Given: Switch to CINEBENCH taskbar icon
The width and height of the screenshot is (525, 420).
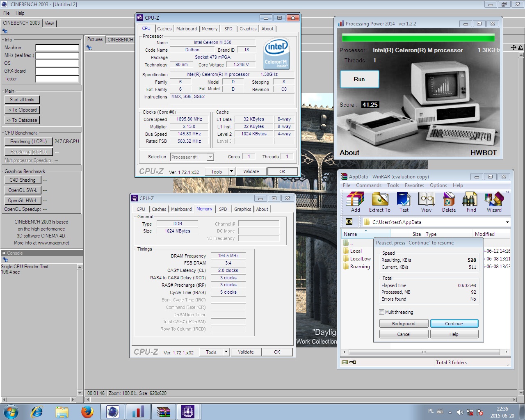Looking at the screenshot, I should [112, 412].
